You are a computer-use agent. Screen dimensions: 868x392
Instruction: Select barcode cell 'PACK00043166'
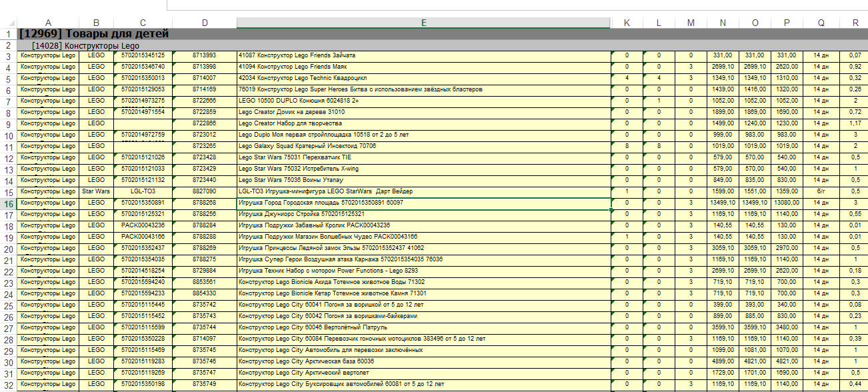click(143, 237)
